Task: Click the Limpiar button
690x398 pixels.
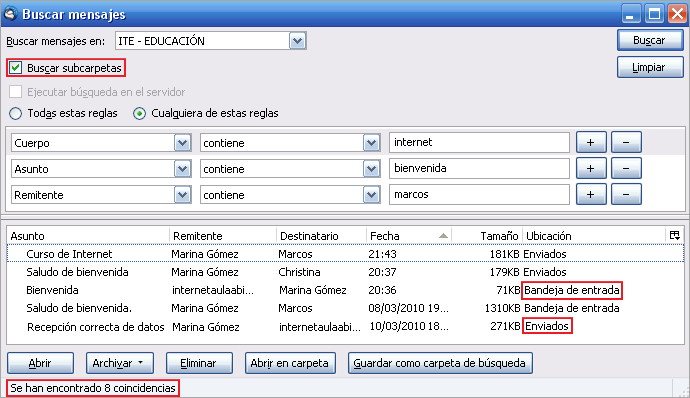Action: (650, 67)
